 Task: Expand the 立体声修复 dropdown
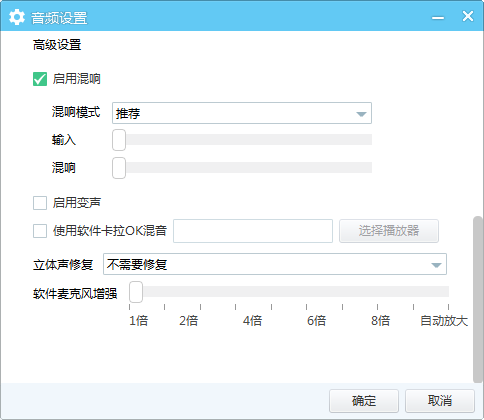click(x=275, y=264)
